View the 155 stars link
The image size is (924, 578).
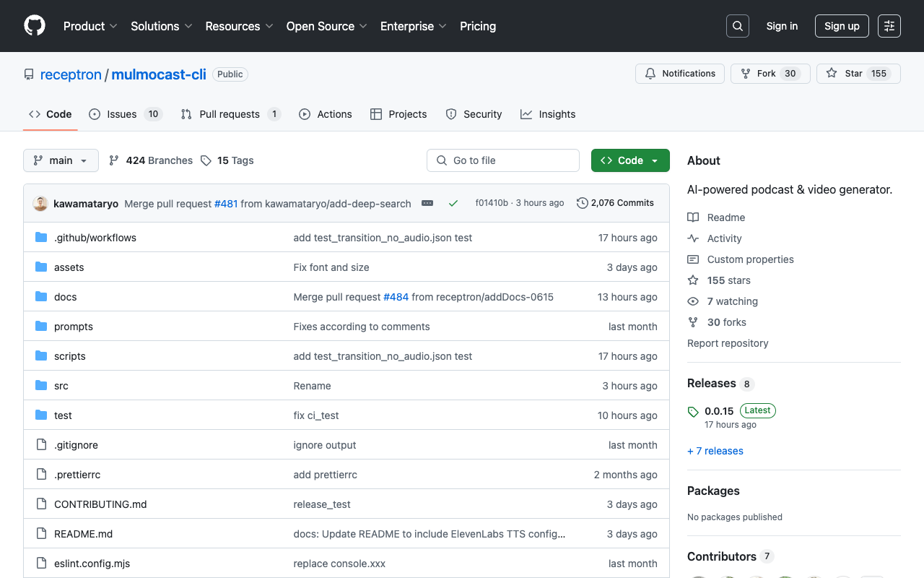pyautogui.click(x=719, y=280)
